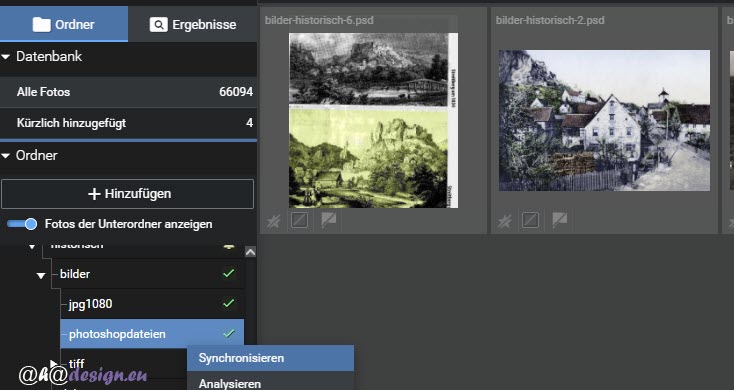Choose Synchronisieren from context menu
Image resolution: width=734 pixels, height=390 pixels.
click(271, 358)
